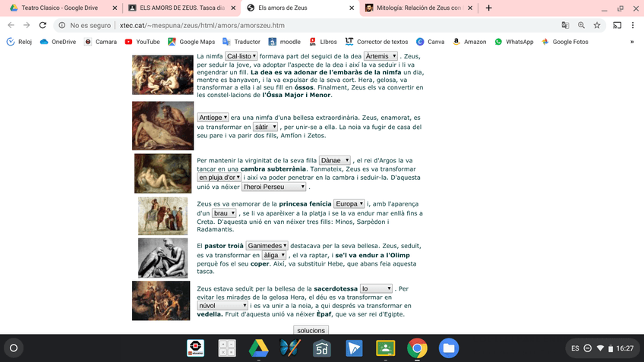This screenshot has width=644, height=362.
Task: Switch the ES keyboard input indicator
Action: tap(575, 348)
